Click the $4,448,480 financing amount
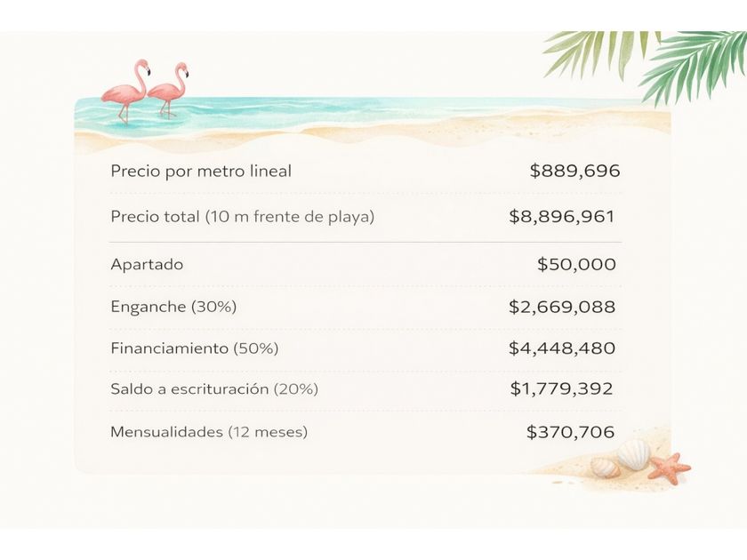 562,348
